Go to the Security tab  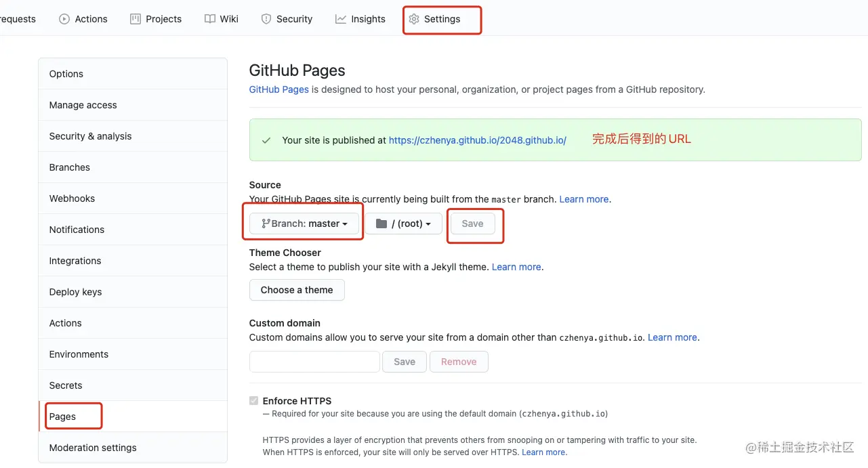pos(287,19)
